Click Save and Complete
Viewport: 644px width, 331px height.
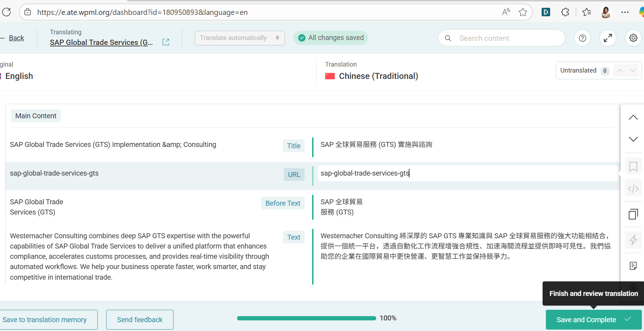(x=594, y=320)
